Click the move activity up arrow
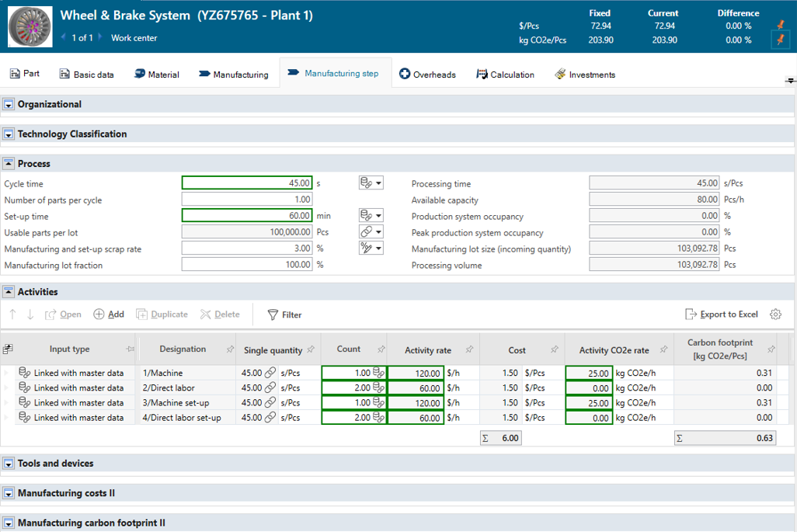This screenshot has height=532, width=797. click(13, 314)
